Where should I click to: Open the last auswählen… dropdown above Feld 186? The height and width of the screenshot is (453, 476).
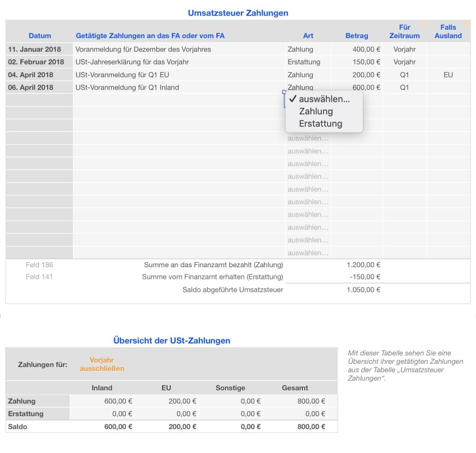coord(308,252)
